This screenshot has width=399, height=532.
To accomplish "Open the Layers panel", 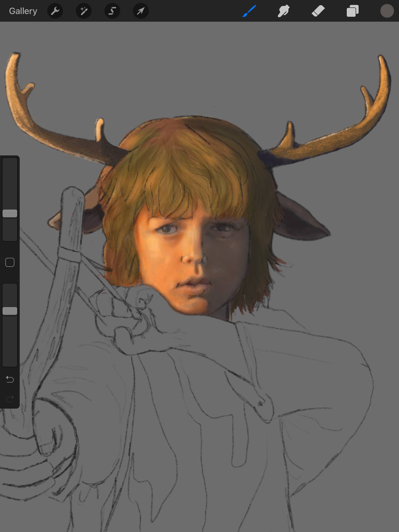I will (353, 11).
